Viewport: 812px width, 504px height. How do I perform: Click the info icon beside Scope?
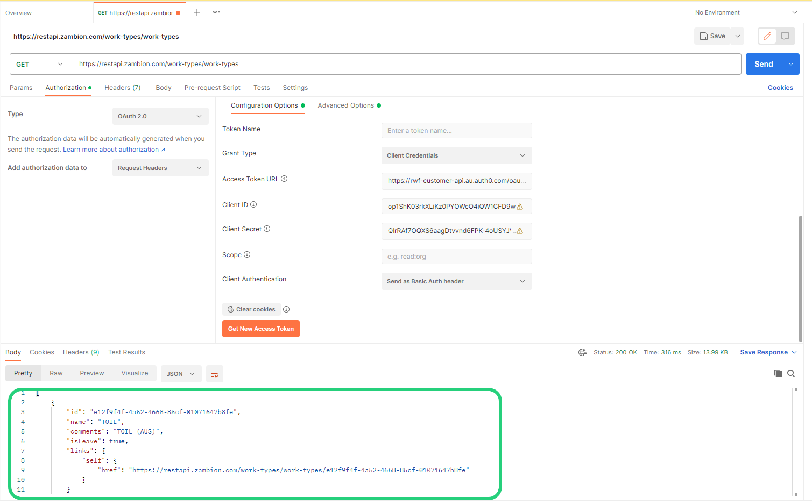pyautogui.click(x=247, y=255)
